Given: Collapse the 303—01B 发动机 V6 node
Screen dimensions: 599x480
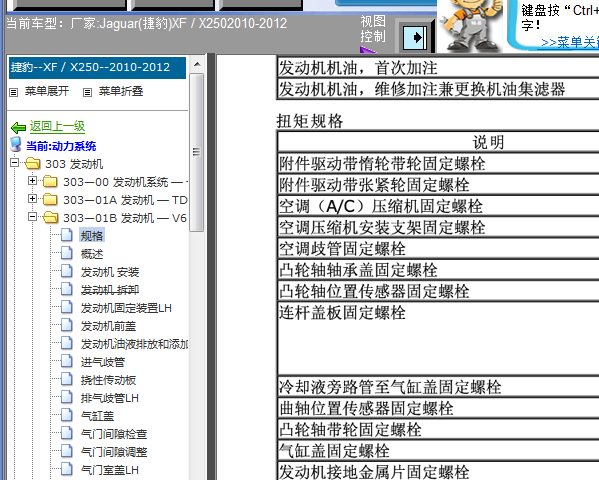Looking at the screenshot, I should tap(32, 216).
